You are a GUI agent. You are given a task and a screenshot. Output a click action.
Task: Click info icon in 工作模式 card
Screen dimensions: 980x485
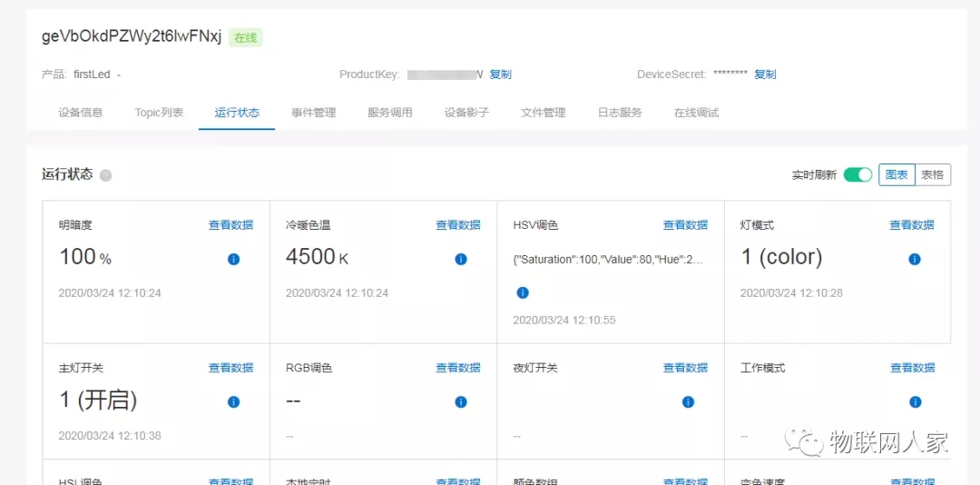[916, 401]
